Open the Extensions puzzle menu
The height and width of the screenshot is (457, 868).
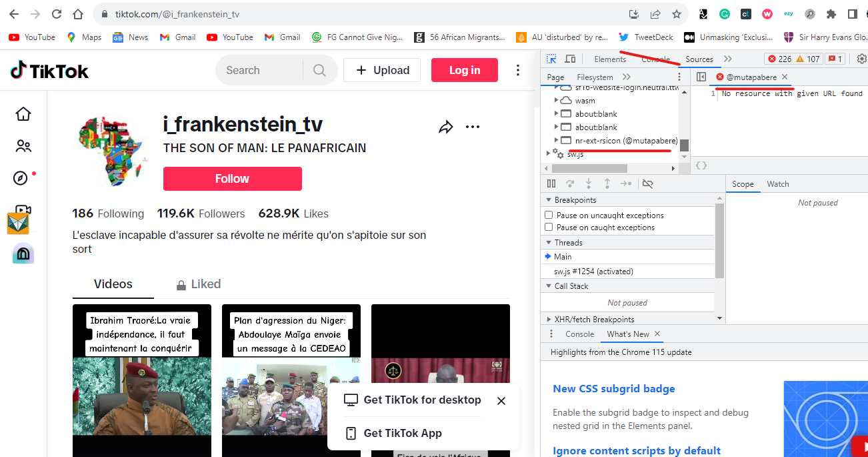coord(831,14)
